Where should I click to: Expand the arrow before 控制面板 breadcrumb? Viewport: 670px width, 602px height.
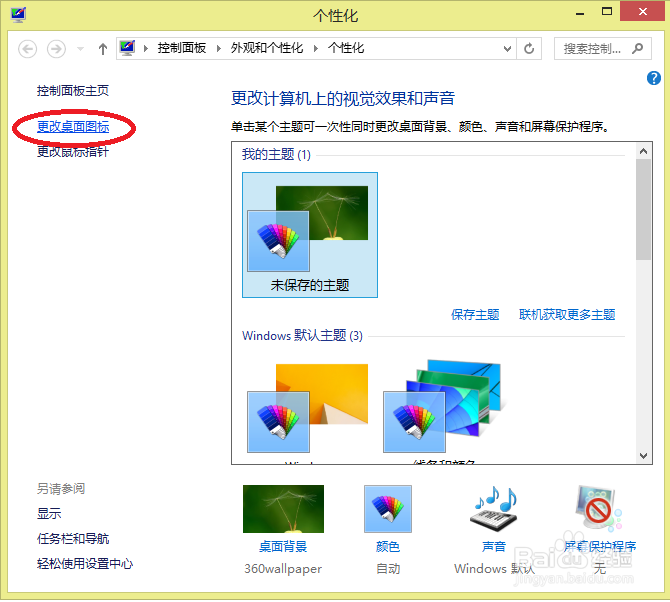click(x=146, y=48)
